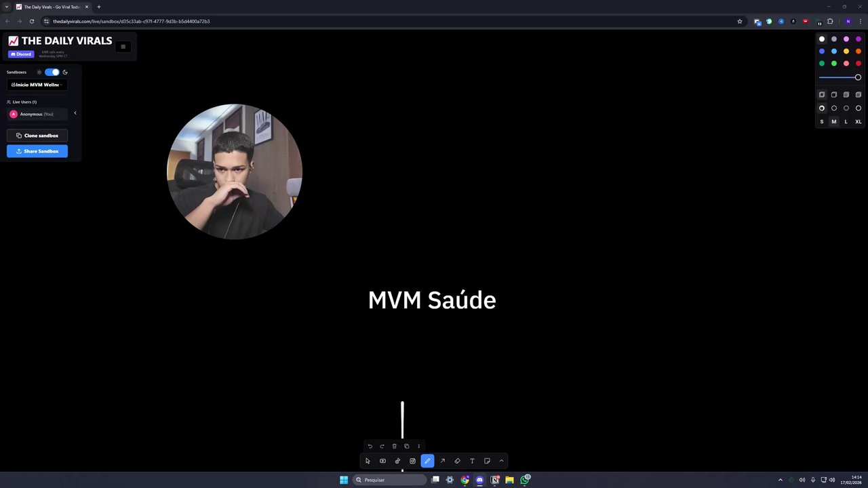This screenshot has width=868, height=488.
Task: Set size to L
Action: point(846,122)
